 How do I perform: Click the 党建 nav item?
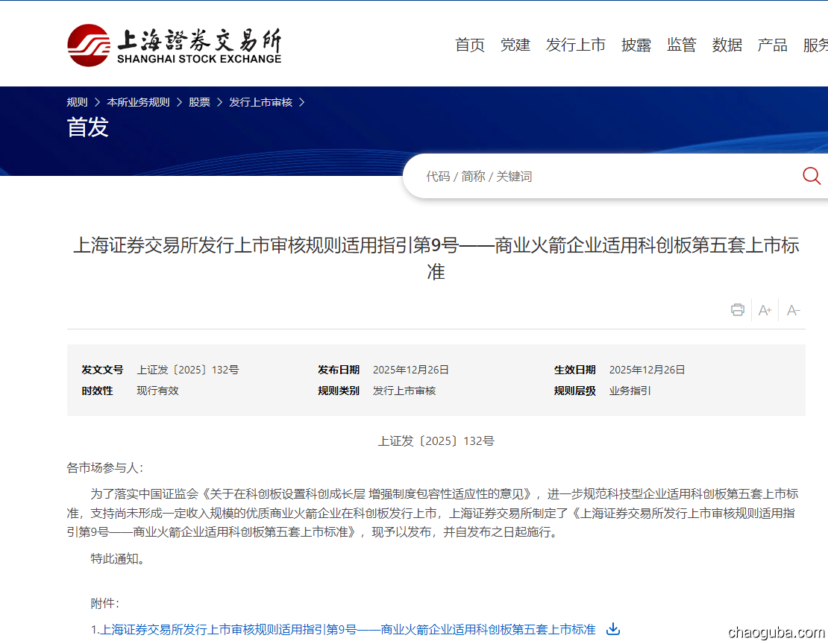click(515, 45)
